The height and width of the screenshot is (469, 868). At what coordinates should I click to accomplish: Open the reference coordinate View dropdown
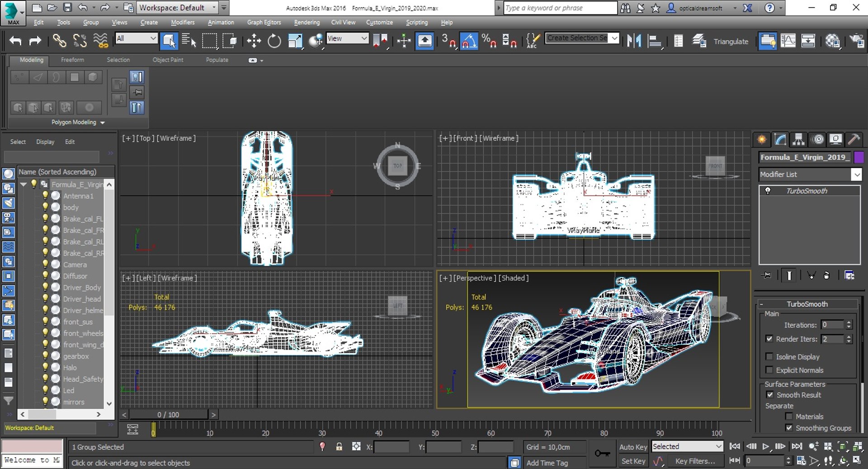point(347,38)
